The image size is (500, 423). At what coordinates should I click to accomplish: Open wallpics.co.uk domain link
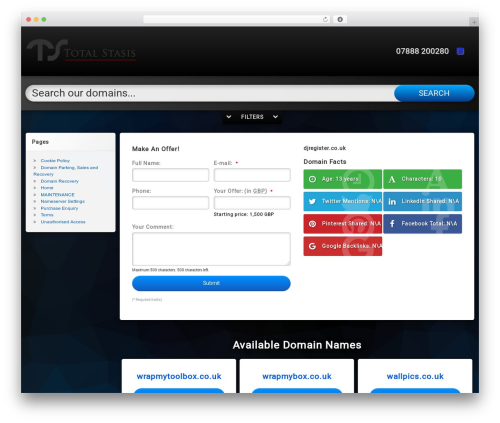[x=415, y=376]
